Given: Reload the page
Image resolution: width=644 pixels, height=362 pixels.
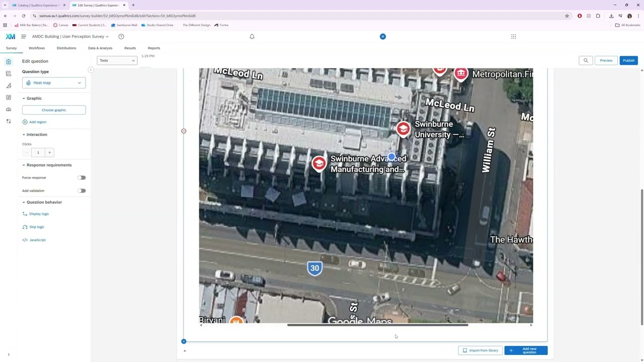Looking at the screenshot, I should pos(24,16).
